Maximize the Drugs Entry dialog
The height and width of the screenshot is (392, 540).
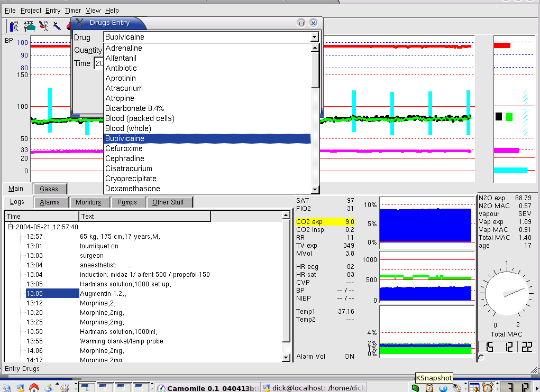(x=301, y=23)
